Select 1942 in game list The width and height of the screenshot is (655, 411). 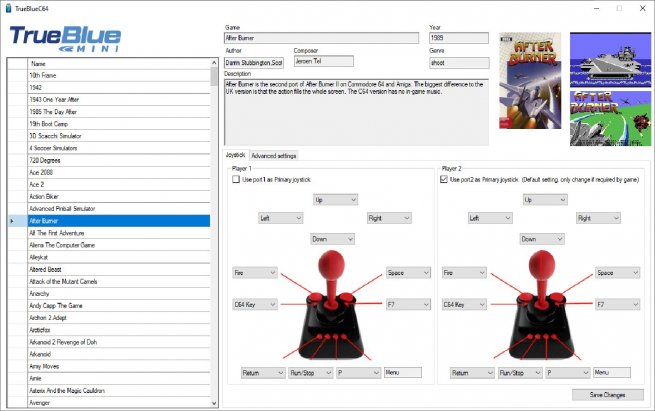click(x=119, y=88)
